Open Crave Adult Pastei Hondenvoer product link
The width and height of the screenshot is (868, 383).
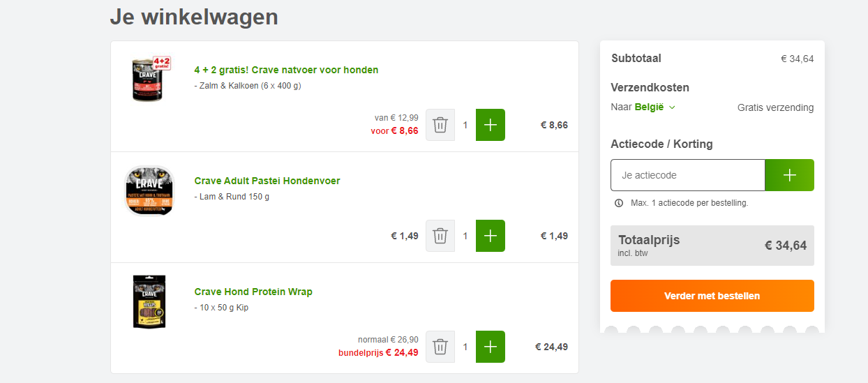(267, 181)
